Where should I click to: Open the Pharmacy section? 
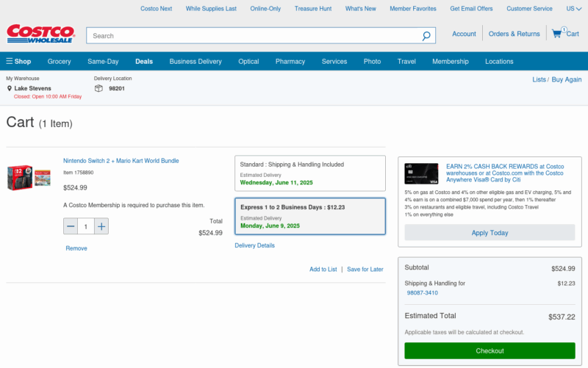pyautogui.click(x=290, y=62)
